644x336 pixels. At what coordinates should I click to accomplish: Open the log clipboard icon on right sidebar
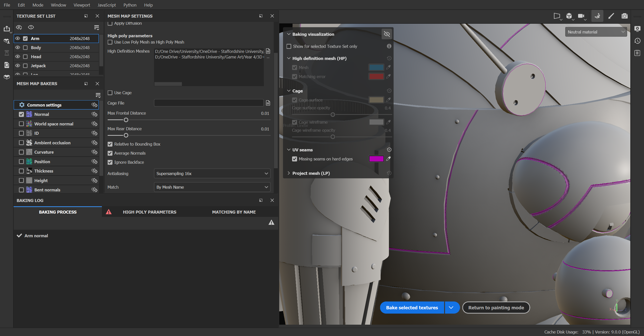coord(637,53)
